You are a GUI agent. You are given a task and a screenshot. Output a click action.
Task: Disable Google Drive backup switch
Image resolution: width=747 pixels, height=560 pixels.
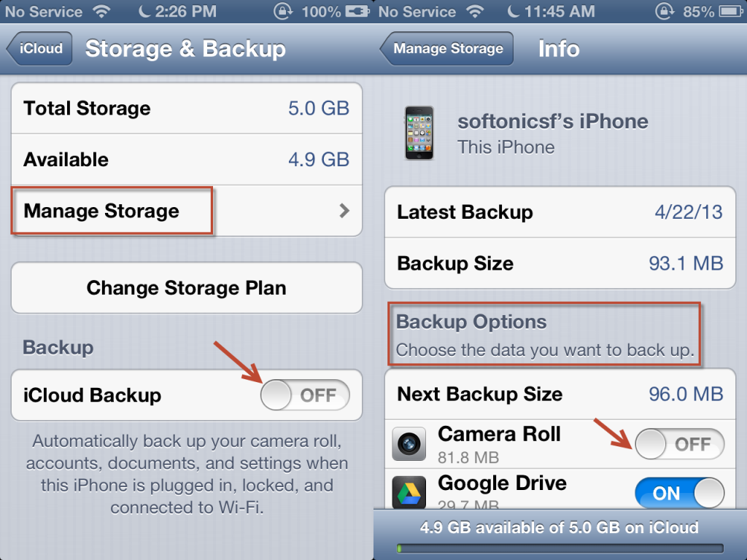tap(680, 493)
